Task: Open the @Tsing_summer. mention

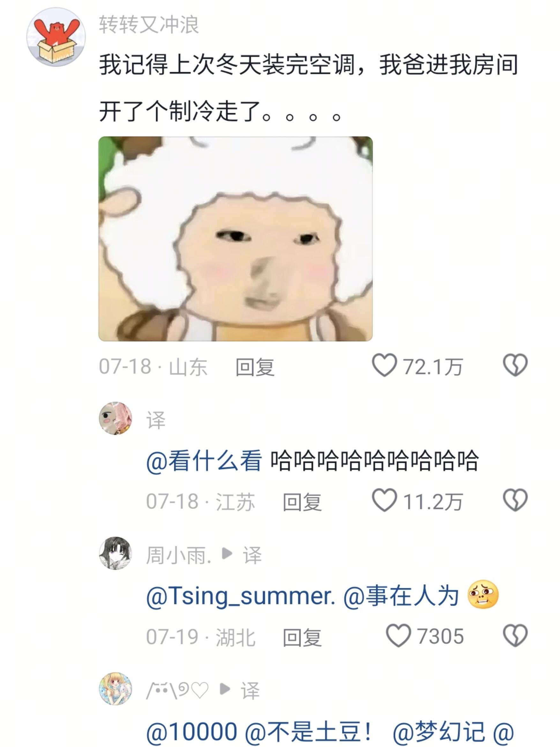Action: pyautogui.click(x=241, y=596)
